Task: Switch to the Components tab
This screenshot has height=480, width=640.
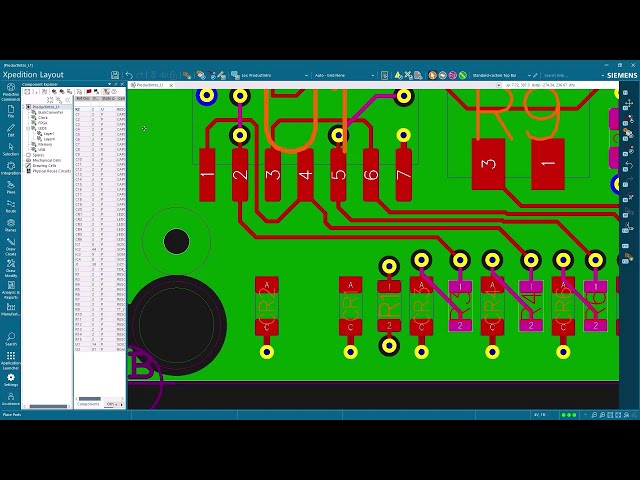Action: [x=88, y=404]
